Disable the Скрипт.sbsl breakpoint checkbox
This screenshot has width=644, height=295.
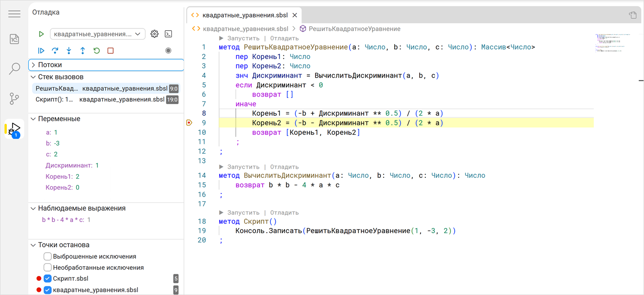pos(47,279)
